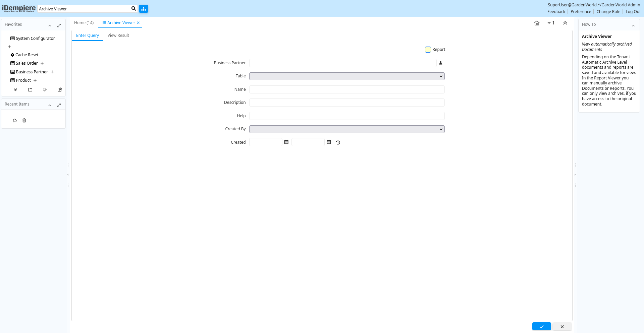Open Sales Order from Favorites
The height and width of the screenshot is (333, 644).
click(27, 63)
